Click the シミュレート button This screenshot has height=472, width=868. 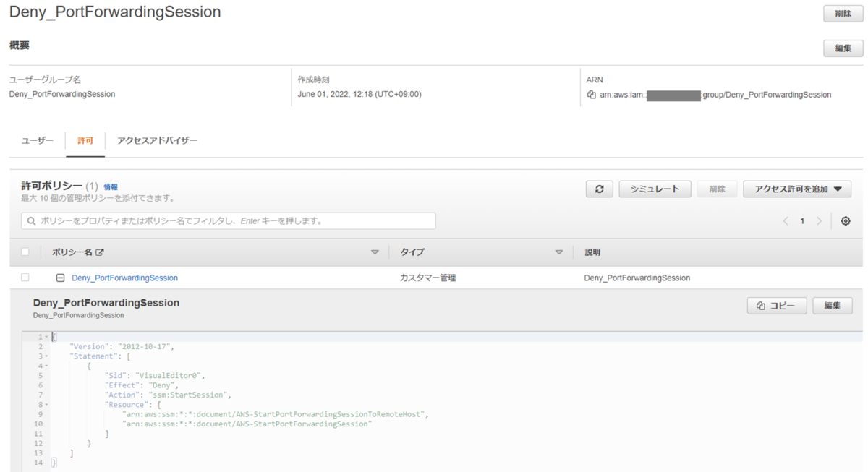655,189
